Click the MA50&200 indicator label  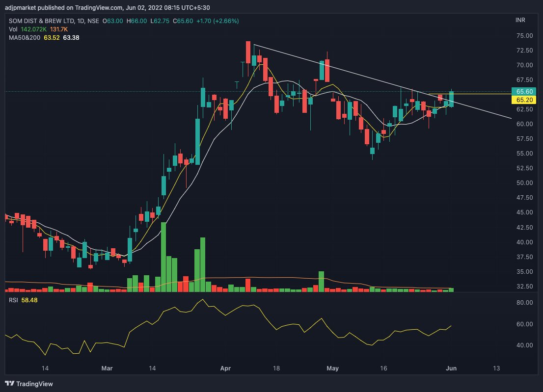24,38
